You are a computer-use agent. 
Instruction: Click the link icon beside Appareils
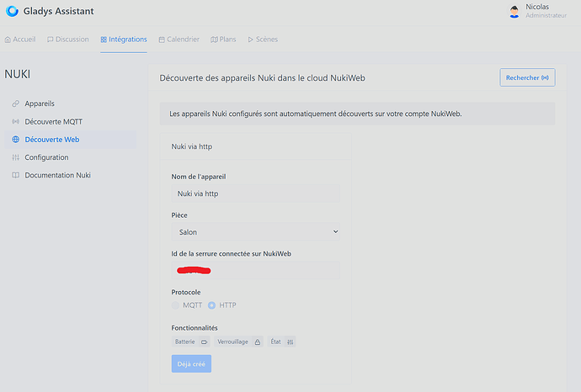pyautogui.click(x=16, y=103)
